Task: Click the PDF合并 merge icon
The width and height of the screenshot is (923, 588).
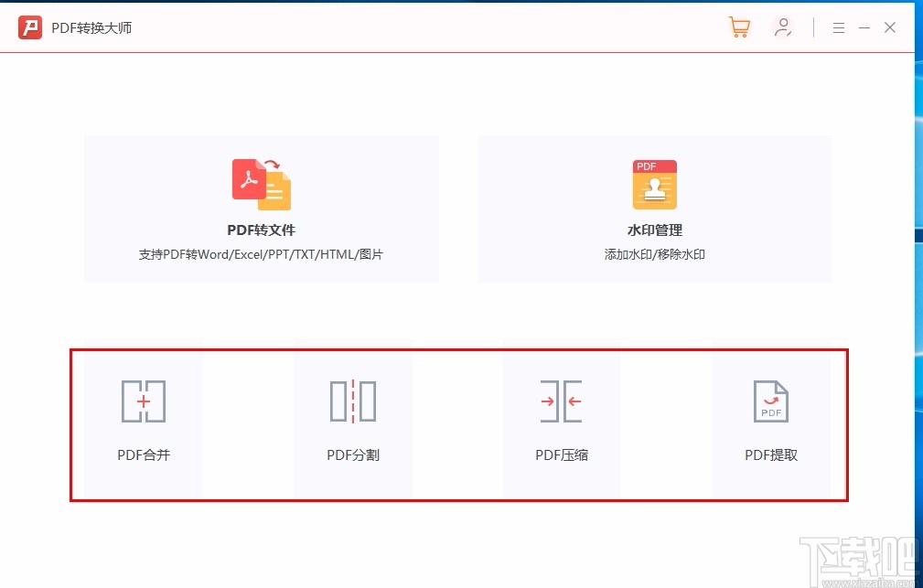Action: 144,401
